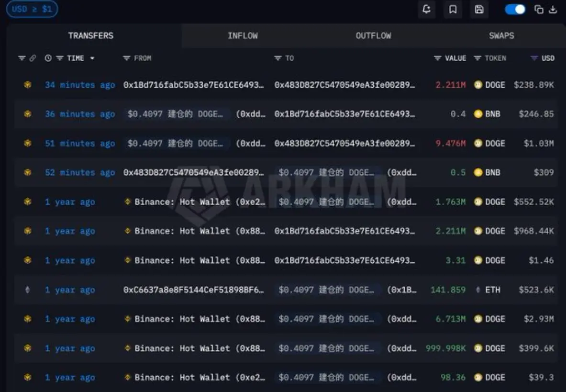The width and height of the screenshot is (566, 392).
Task: Click Ethereum chain icon in the ETH row
Action: click(27, 290)
